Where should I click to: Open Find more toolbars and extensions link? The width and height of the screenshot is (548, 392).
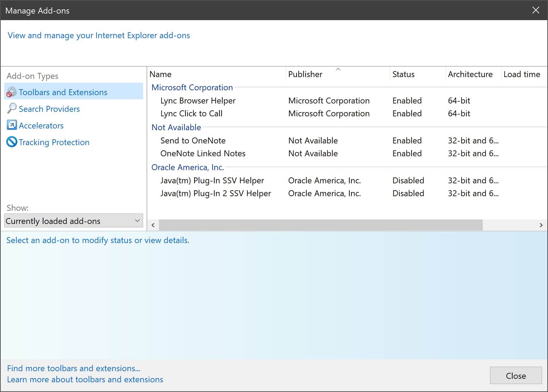[x=74, y=368]
